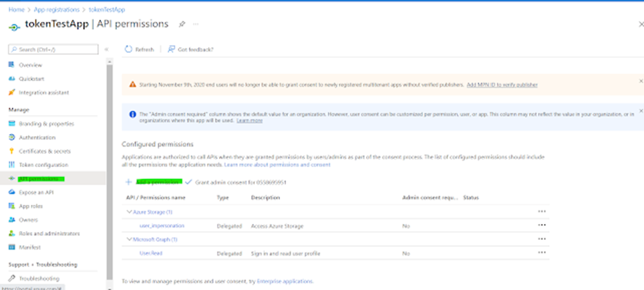Screen dimensions: 644x290
Task: Open Authentication settings
Action: click(x=37, y=137)
